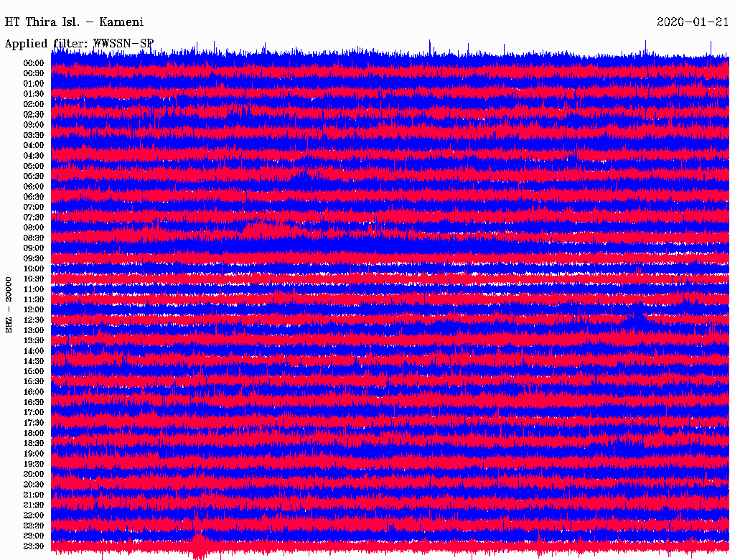Select the 17:00 time label
The image size is (735, 560).
click(x=34, y=412)
